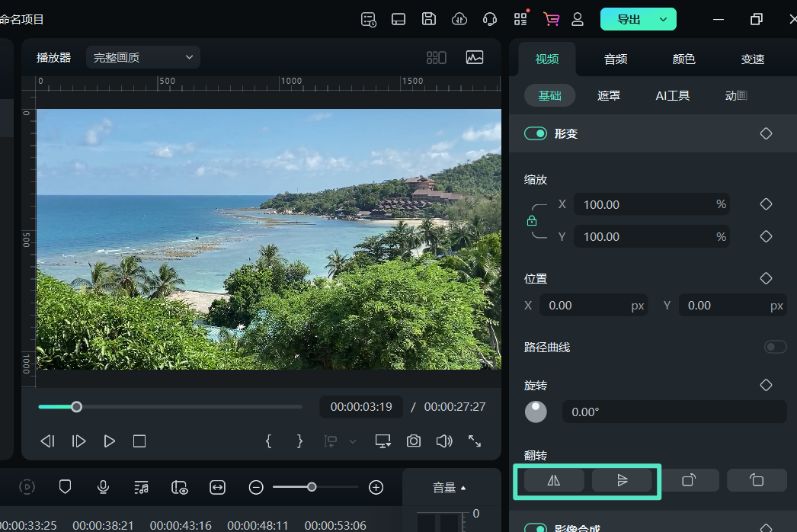Enable the 路径曲线 path curve toggle
The image size is (797, 532).
pyautogui.click(x=775, y=346)
